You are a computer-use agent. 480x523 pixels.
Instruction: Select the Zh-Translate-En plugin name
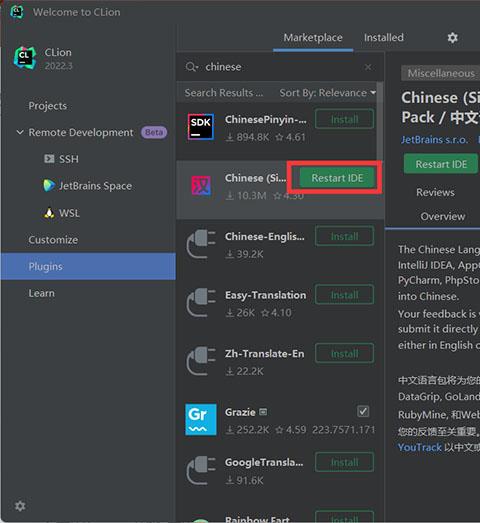[x=265, y=354]
